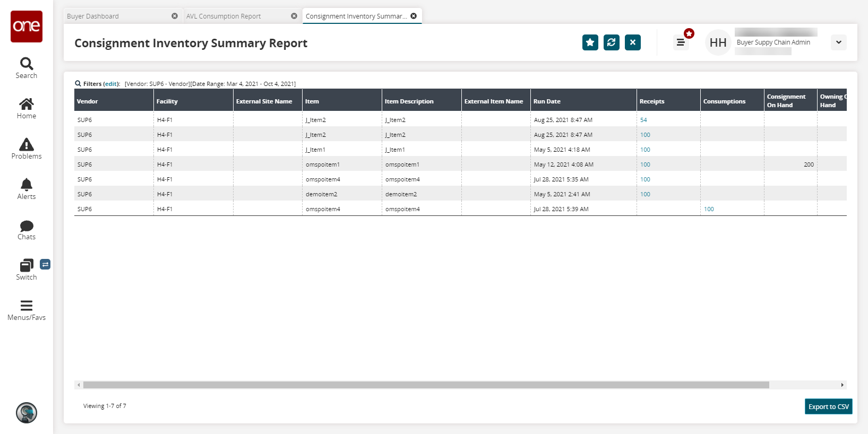Close the report with the teal X button
This screenshot has width=868, height=434.
(632, 42)
